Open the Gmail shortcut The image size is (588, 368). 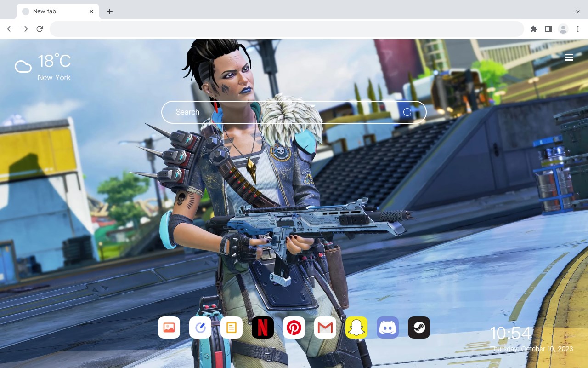coord(325,328)
